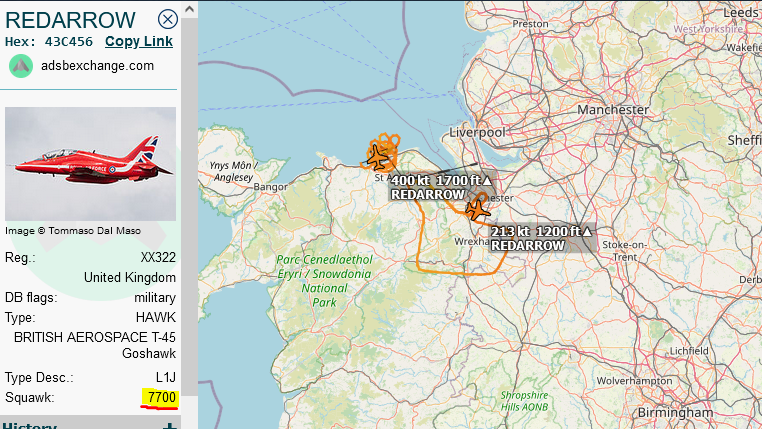Click the Tommaso Dal Maso image credit
The image size is (762, 429).
(73, 231)
